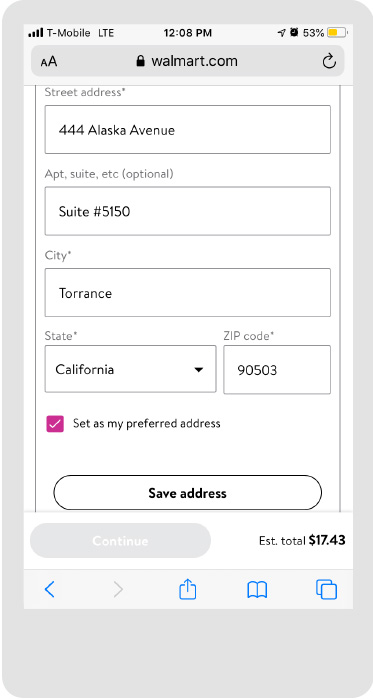Click the State dropdown arrow
The image size is (373, 699).
coord(199,370)
